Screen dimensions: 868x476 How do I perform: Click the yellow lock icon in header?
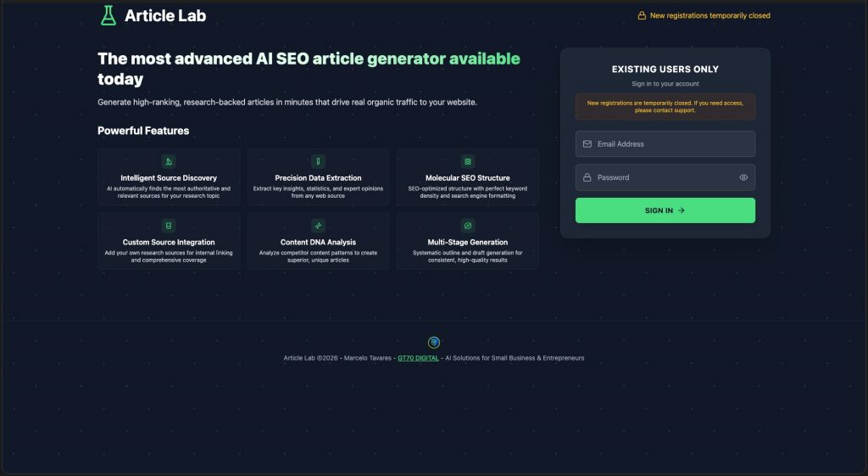[x=642, y=15]
